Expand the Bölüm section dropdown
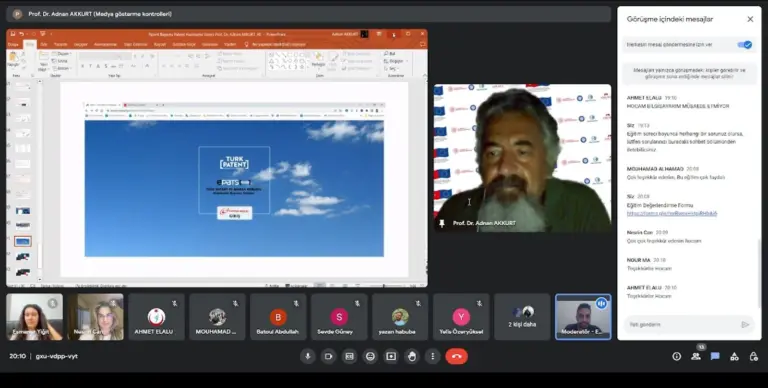768x388 pixels. click(62, 68)
